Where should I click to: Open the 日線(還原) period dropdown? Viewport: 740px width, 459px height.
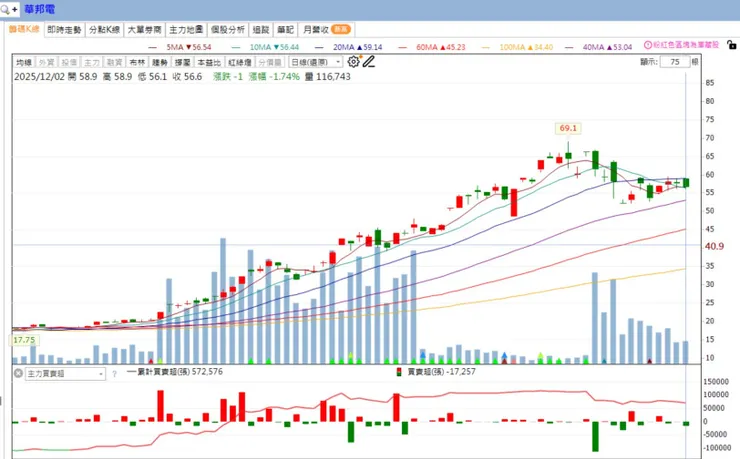316,62
